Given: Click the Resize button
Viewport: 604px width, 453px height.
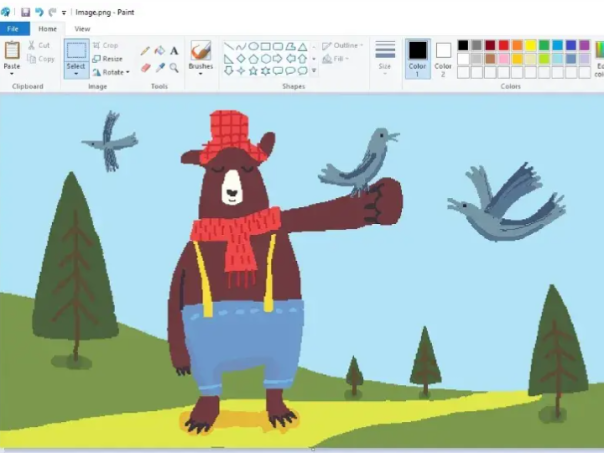Looking at the screenshot, I should pyautogui.click(x=107, y=59).
